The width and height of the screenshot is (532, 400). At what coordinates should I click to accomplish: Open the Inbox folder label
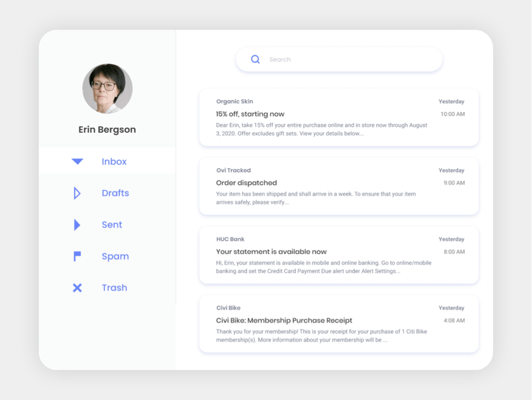[114, 162]
